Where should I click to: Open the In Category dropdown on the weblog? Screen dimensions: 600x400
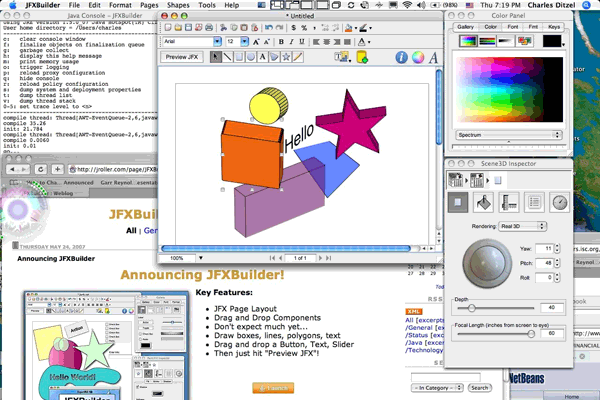(437, 388)
